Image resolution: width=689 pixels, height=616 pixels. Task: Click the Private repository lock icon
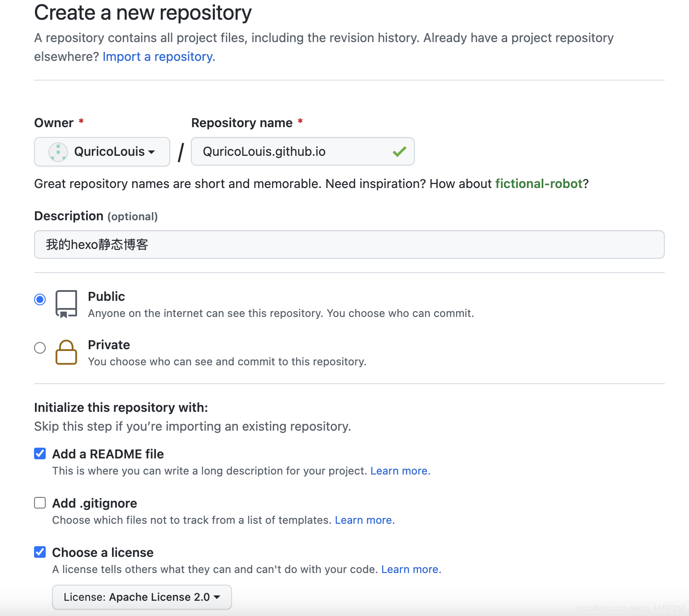click(x=66, y=352)
